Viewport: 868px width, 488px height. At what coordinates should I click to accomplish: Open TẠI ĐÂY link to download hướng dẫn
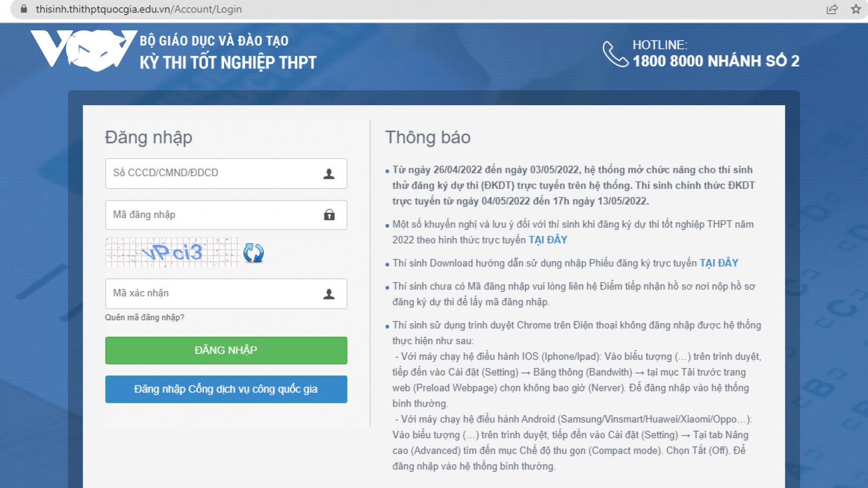pyautogui.click(x=719, y=263)
